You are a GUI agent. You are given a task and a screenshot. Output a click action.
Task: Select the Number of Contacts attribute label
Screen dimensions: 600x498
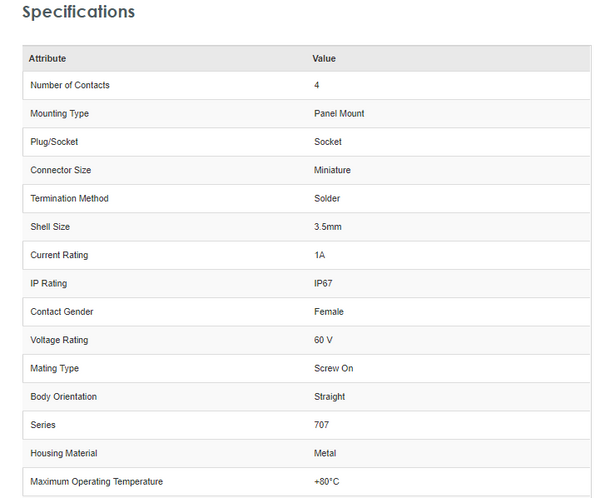pyautogui.click(x=70, y=86)
